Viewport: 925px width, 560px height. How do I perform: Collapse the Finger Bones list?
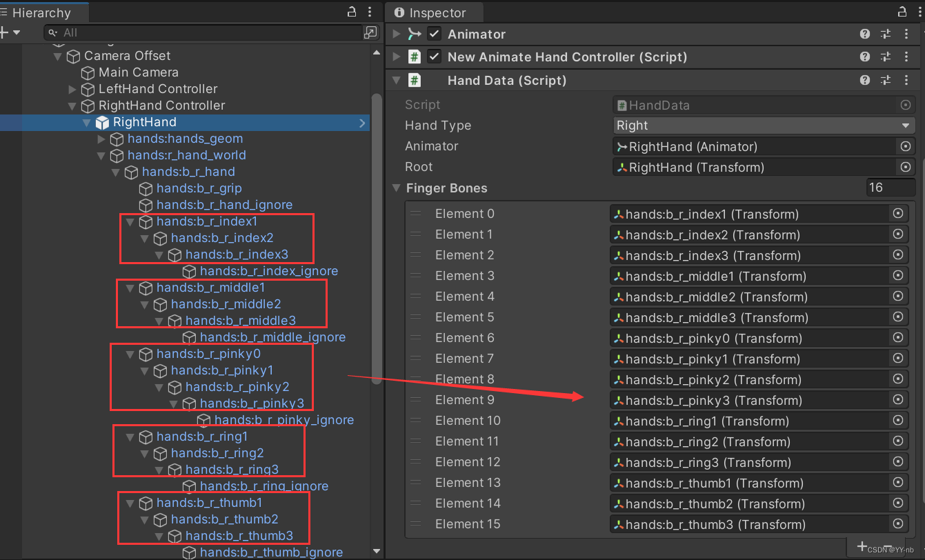397,188
